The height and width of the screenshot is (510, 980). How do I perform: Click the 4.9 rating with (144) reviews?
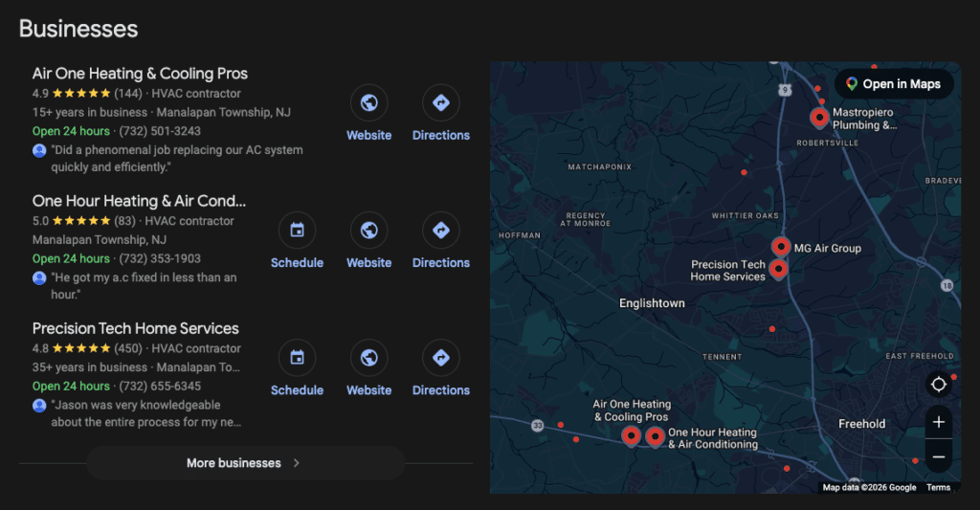tap(87, 94)
